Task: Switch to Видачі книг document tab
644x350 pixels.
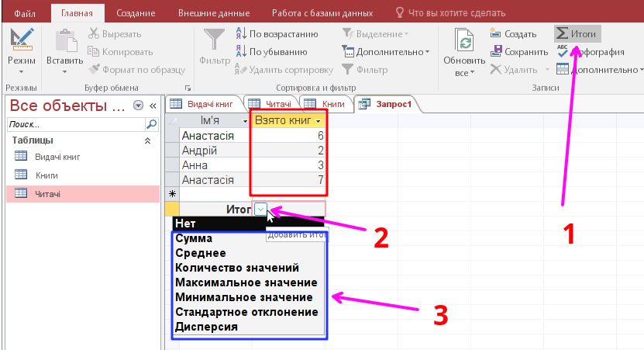Action: click(204, 104)
